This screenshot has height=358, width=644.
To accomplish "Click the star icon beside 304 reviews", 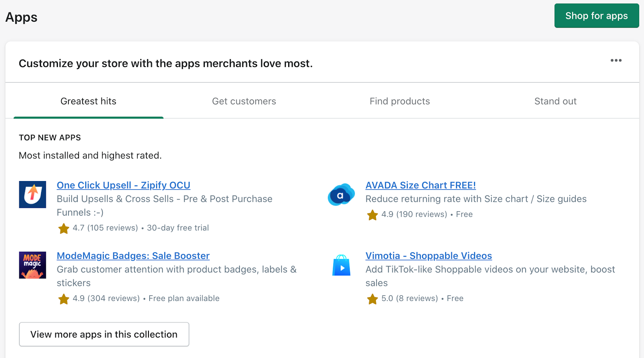I will click(x=64, y=299).
